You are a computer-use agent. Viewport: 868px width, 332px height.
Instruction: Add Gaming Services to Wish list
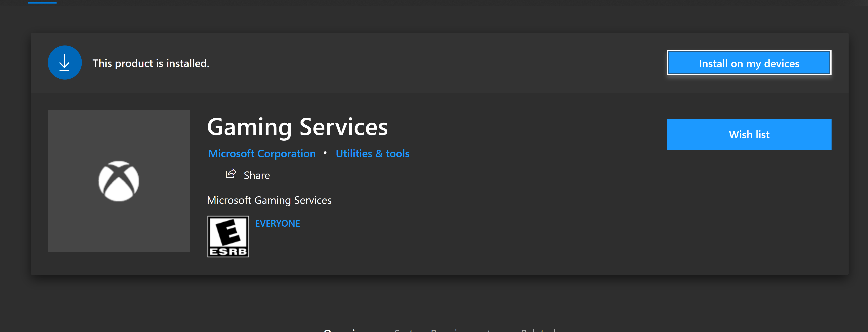(748, 134)
